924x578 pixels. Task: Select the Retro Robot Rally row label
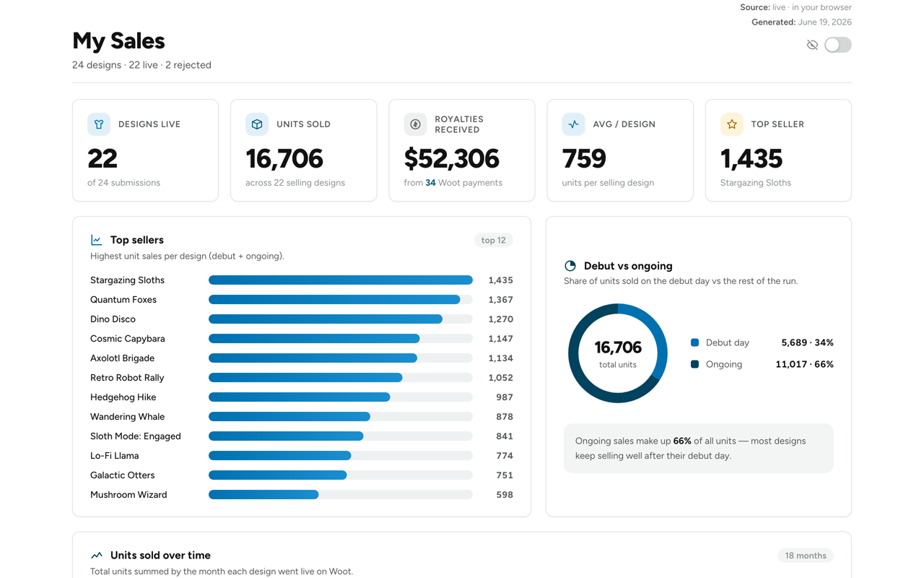[x=127, y=378]
